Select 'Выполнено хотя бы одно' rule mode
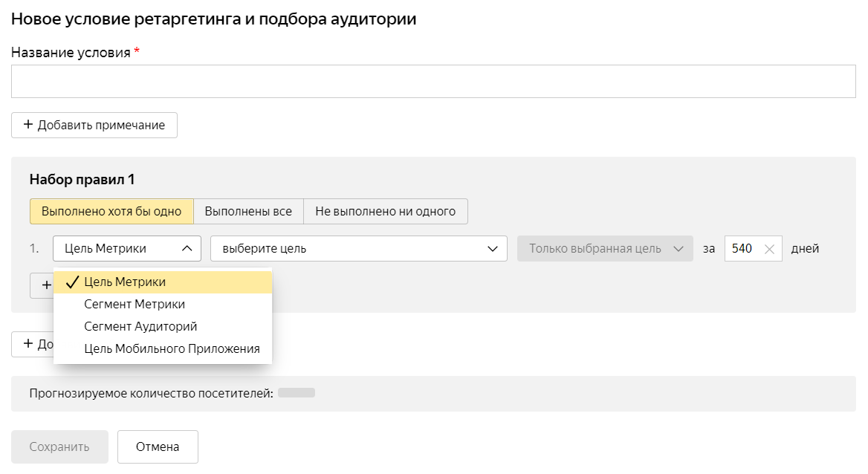 [x=111, y=212]
